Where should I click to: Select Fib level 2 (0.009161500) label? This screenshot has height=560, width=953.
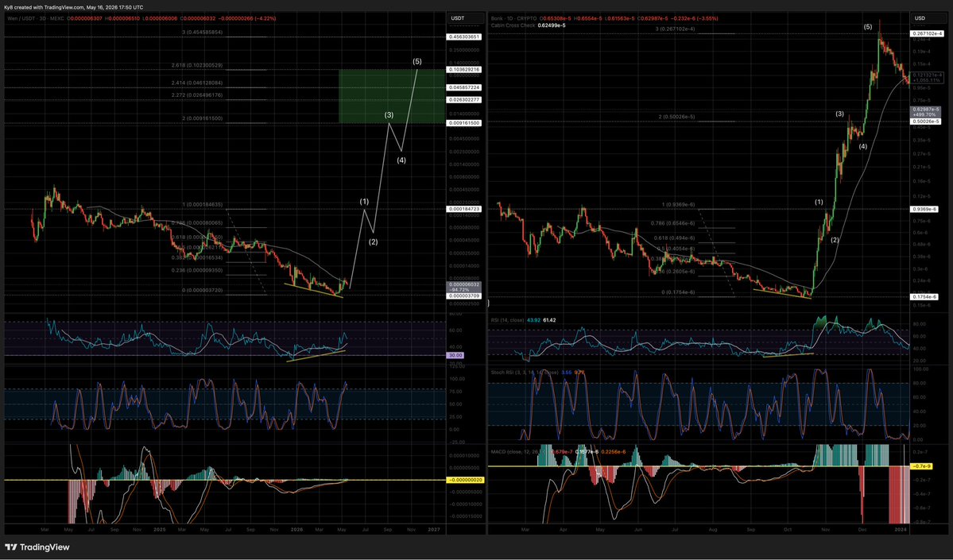203,118
